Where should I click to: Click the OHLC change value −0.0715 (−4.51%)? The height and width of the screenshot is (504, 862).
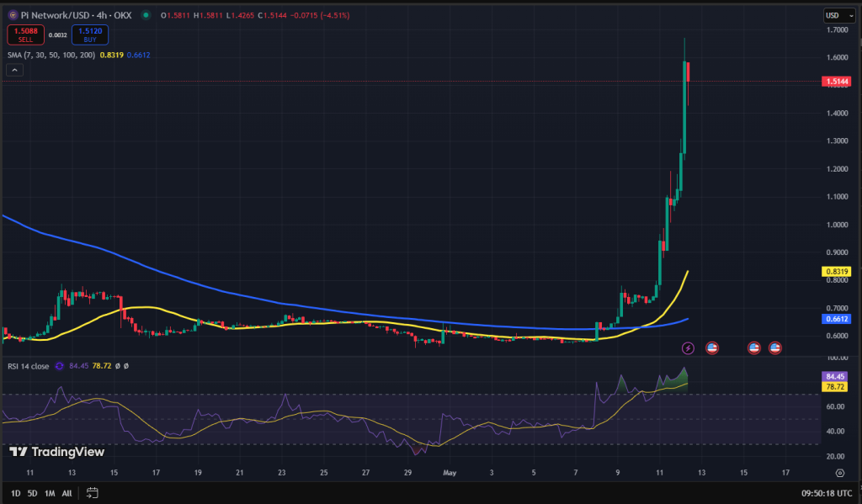click(319, 15)
